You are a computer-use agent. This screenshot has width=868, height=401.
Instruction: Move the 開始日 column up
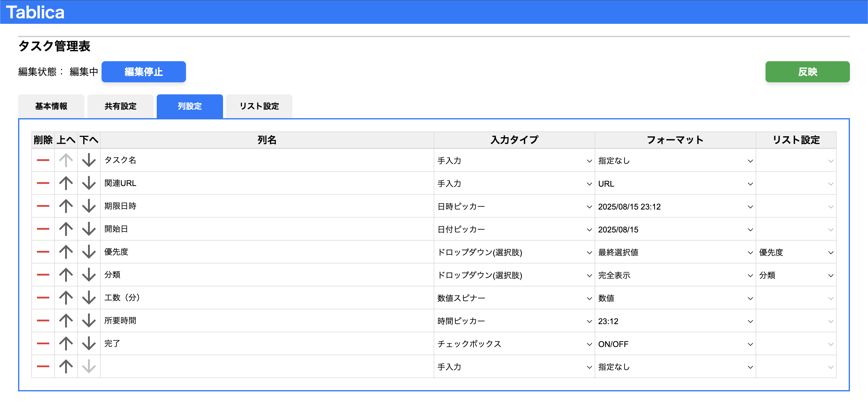click(66, 229)
